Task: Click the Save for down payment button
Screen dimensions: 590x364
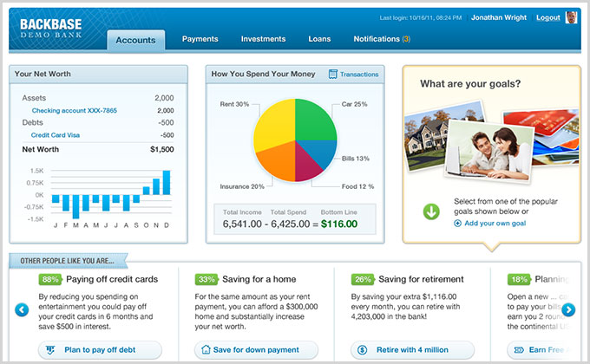Action: tap(256, 350)
